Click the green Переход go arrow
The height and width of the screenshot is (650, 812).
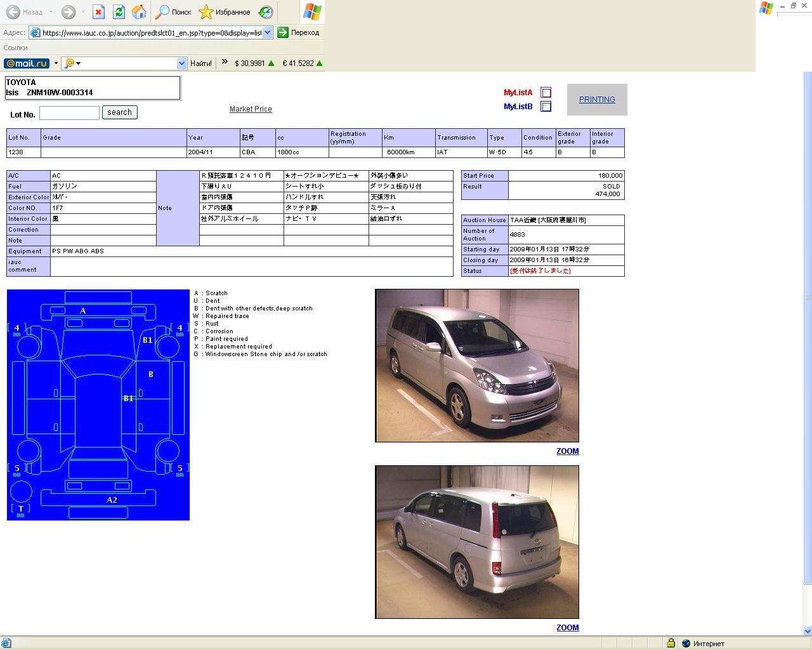pos(283,32)
